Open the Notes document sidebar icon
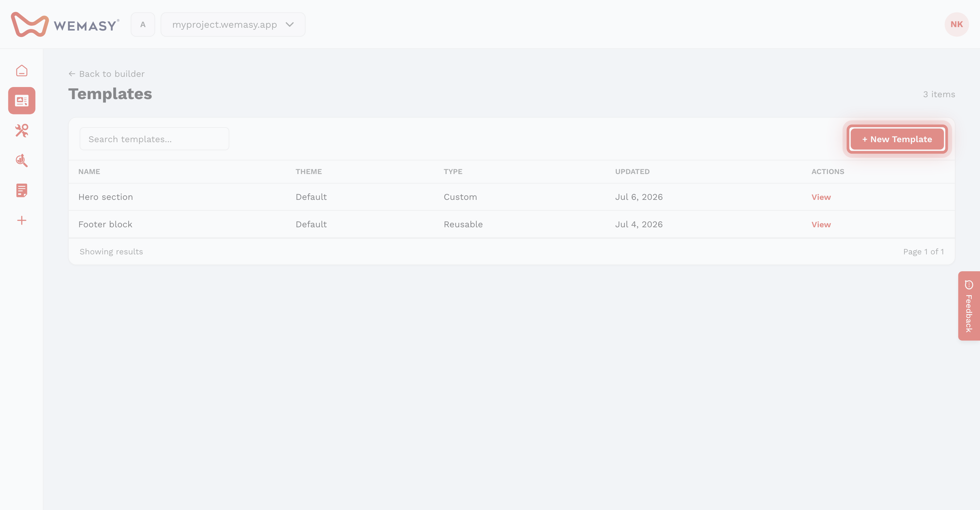Screen dimensions: 980x510 coord(22,190)
